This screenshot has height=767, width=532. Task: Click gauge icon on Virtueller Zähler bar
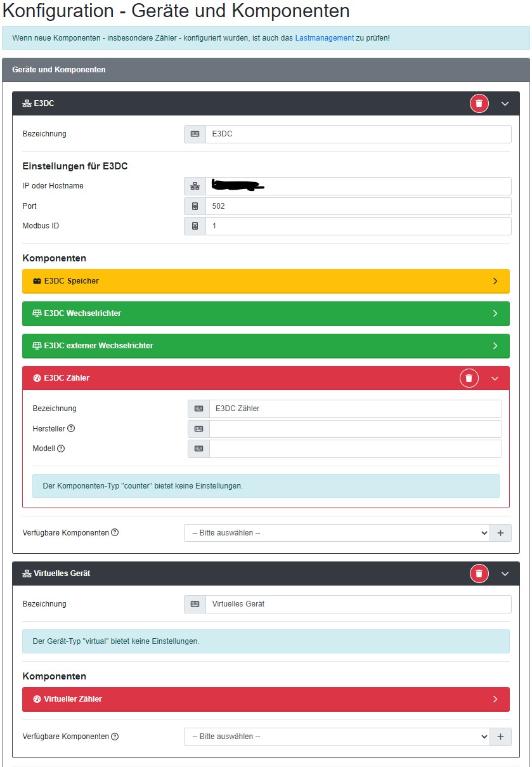coord(37,699)
